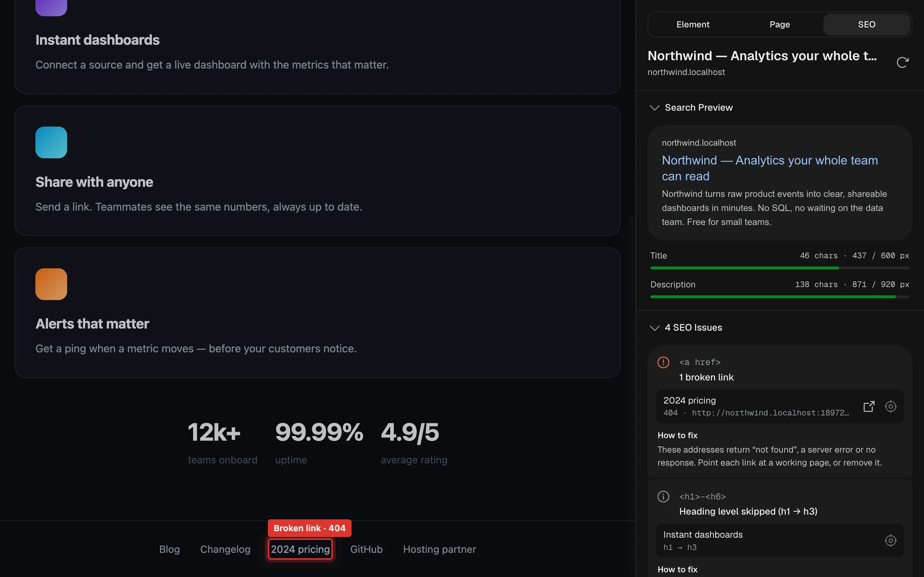Switch to the Page tab
924x577 pixels.
point(780,25)
